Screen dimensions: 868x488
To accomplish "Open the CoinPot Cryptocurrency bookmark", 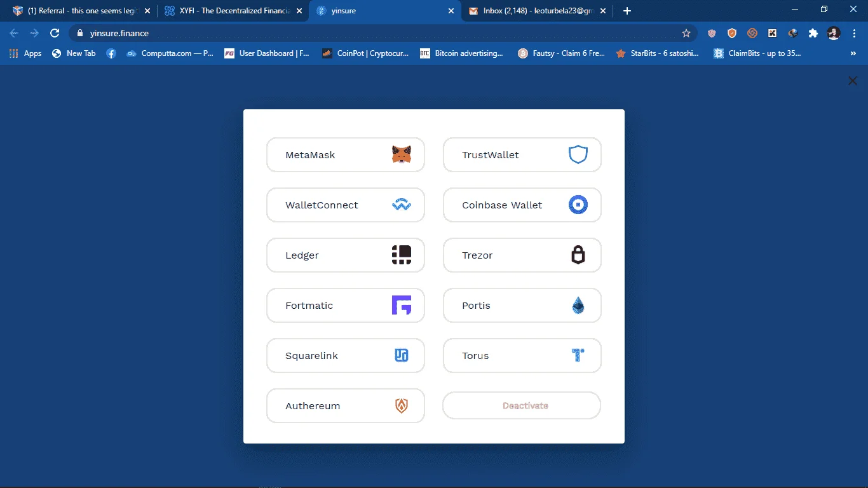I will coord(365,53).
